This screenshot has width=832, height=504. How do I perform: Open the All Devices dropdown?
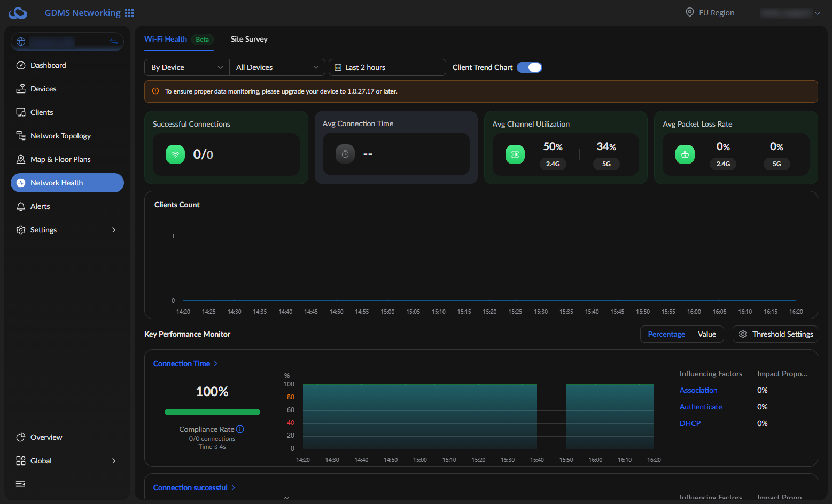click(x=277, y=67)
